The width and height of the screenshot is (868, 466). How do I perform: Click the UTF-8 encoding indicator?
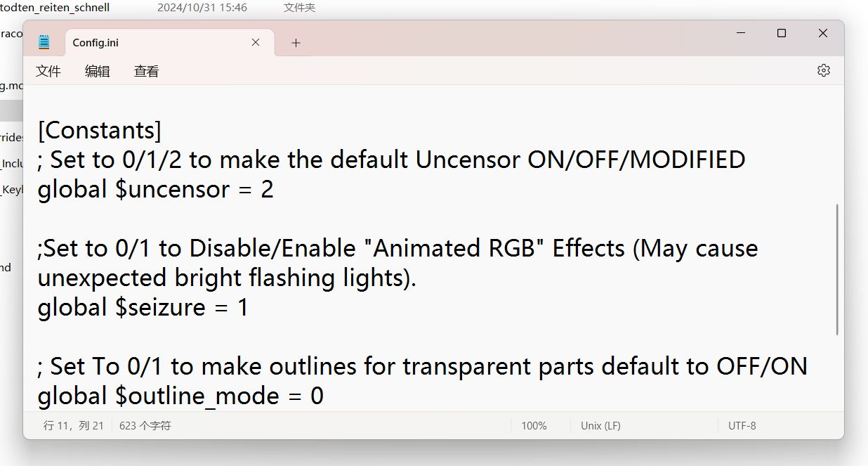[x=742, y=425]
